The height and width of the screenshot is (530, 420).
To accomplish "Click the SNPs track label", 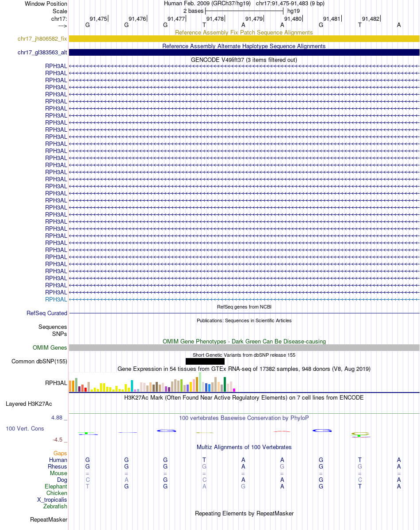I will point(60,334).
